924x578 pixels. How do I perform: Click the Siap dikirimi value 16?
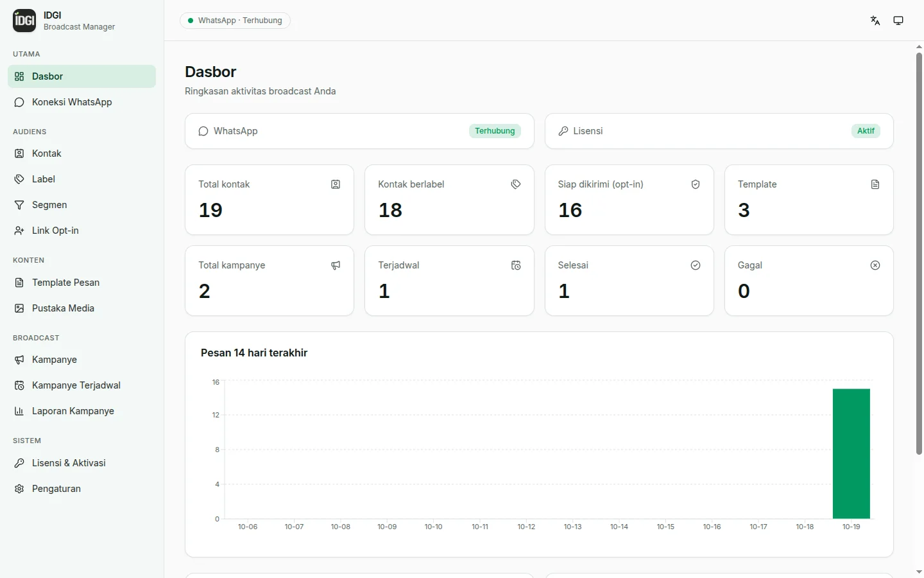click(x=570, y=210)
